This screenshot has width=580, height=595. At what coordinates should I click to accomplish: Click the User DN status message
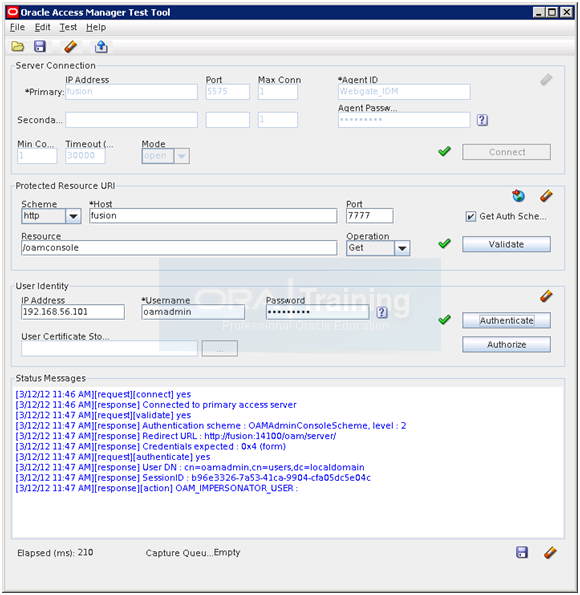(190, 468)
